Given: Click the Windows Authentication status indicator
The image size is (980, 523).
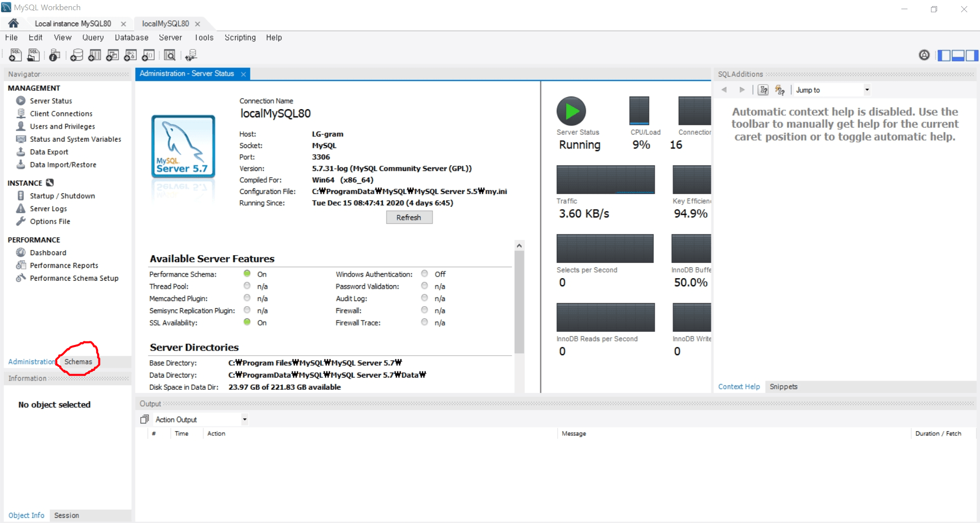Looking at the screenshot, I should pyautogui.click(x=424, y=273).
